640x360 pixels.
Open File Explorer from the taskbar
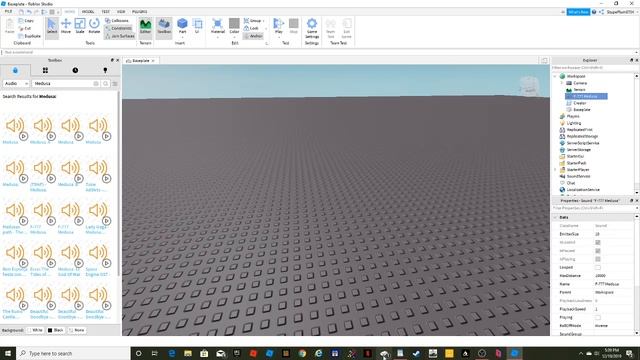[x=188, y=353]
